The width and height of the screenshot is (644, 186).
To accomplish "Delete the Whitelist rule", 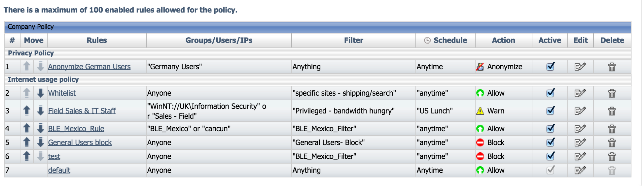I will click(x=612, y=93).
